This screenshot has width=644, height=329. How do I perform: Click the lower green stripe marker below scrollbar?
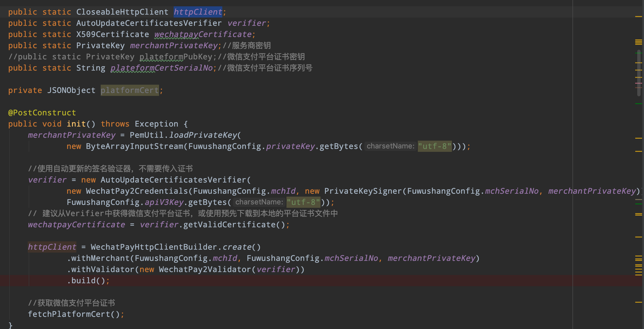(x=638, y=104)
